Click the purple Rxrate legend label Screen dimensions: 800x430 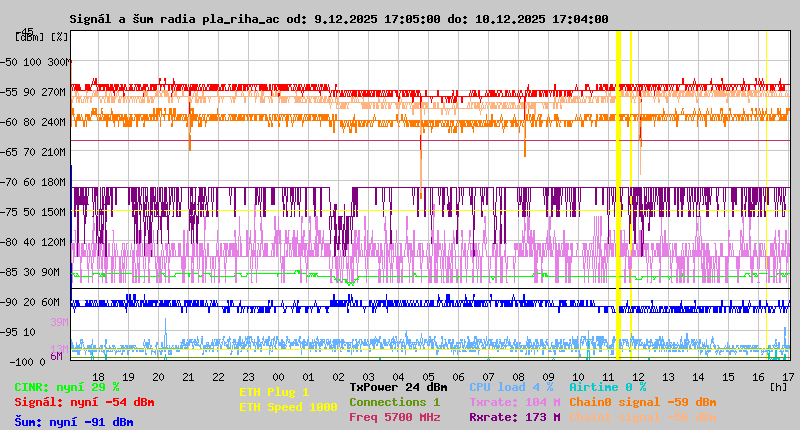click(514, 417)
